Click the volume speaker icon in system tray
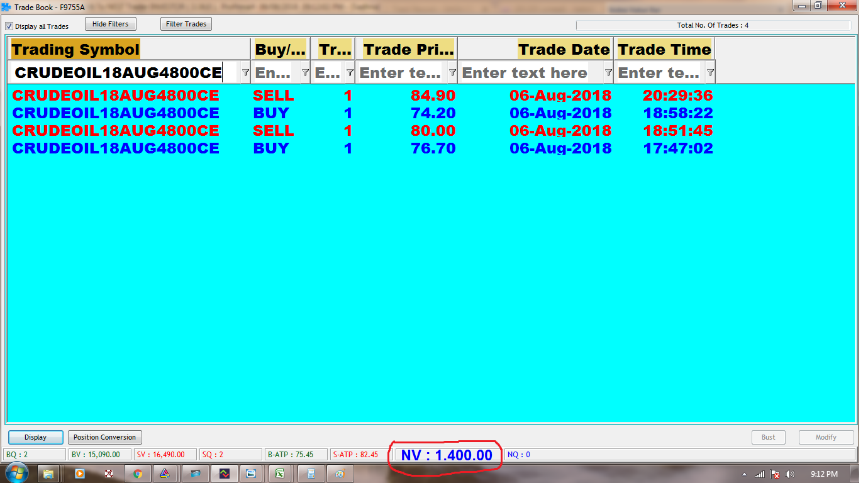Image resolution: width=868 pixels, height=483 pixels. coord(789,474)
